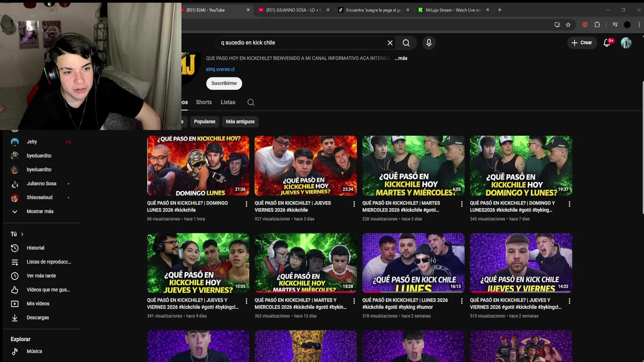
Task: Play the MARTES Y MIÉRCOLES 15:28 thumbnail
Action: (306, 263)
